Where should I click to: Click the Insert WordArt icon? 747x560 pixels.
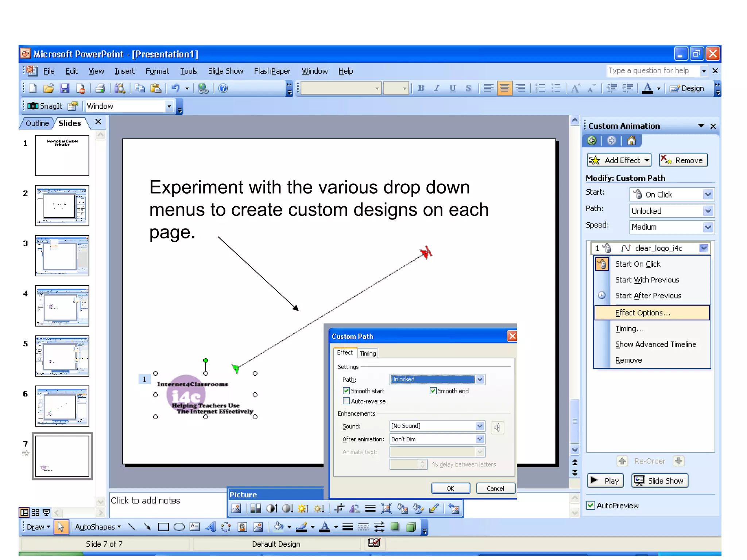pos(210,527)
